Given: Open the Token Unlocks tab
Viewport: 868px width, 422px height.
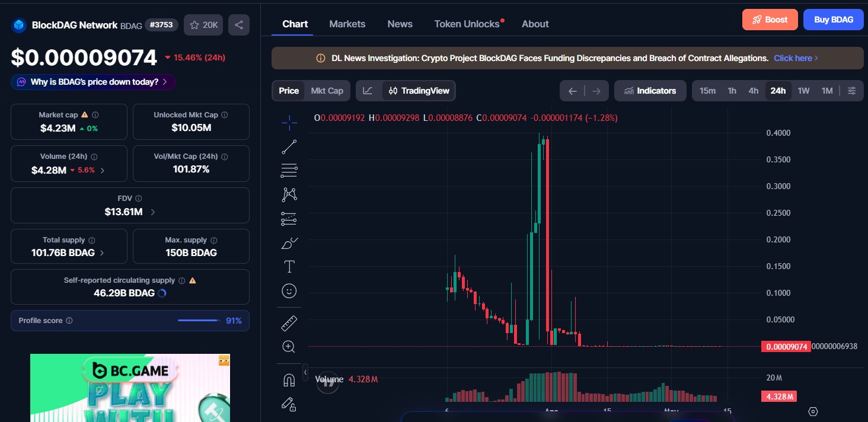Looking at the screenshot, I should 467,24.
